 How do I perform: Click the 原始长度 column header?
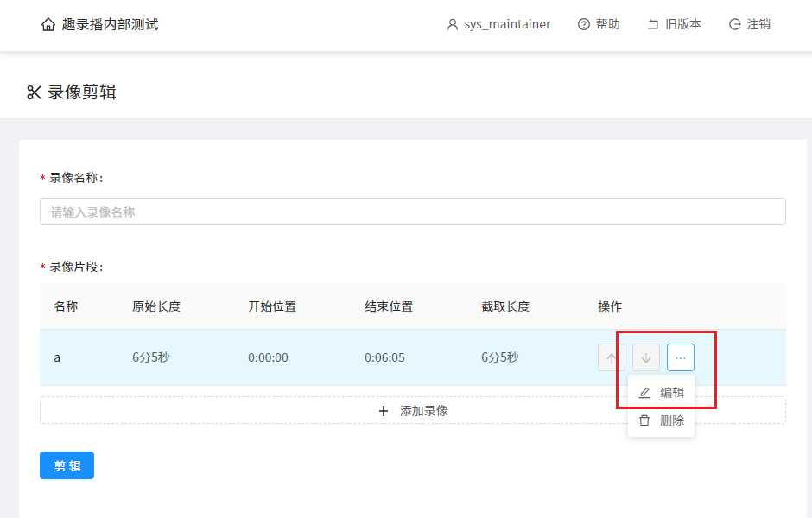coord(156,306)
